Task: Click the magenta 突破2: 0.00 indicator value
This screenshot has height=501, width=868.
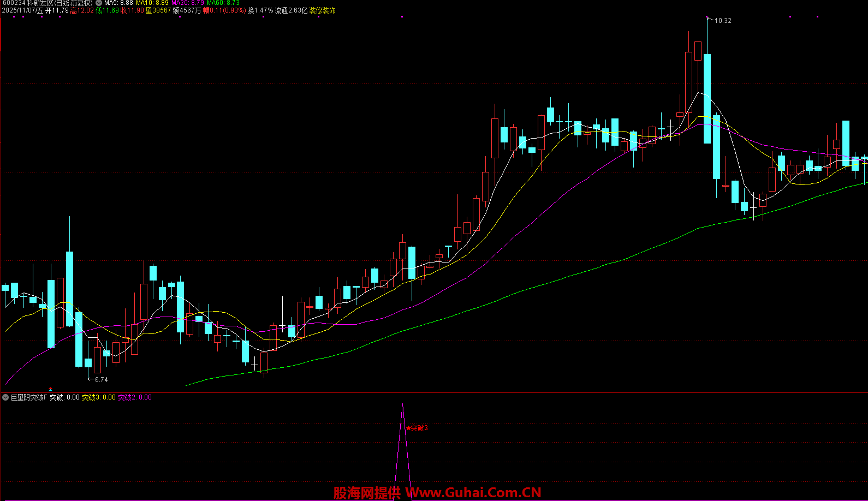Action: (x=135, y=397)
